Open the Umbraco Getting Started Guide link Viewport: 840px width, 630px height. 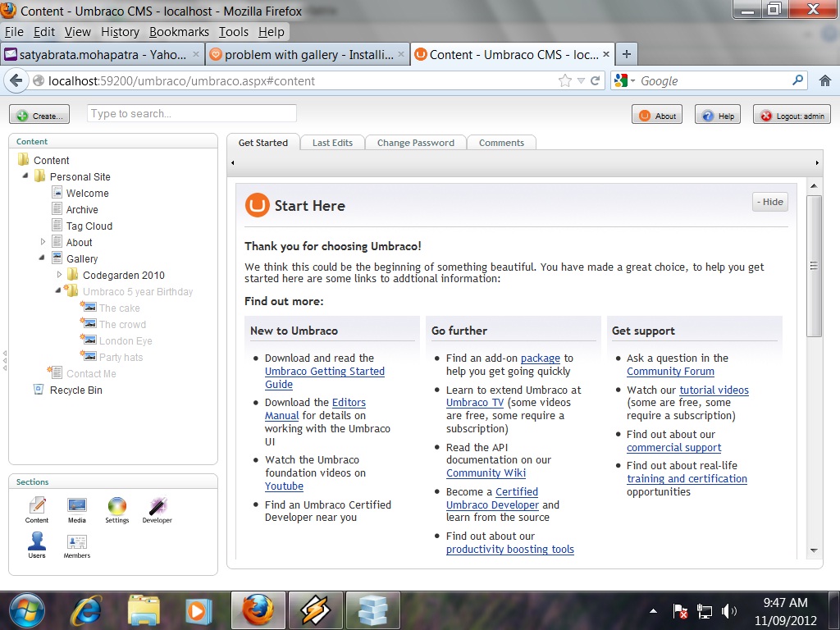coord(325,377)
